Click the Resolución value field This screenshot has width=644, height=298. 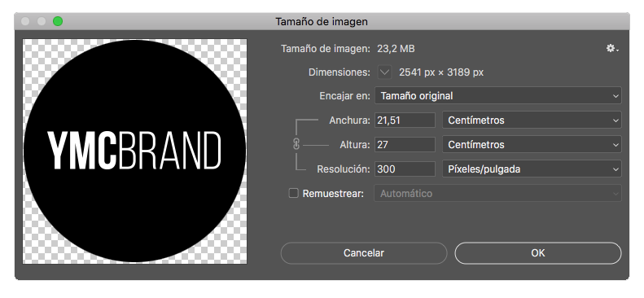[405, 169]
